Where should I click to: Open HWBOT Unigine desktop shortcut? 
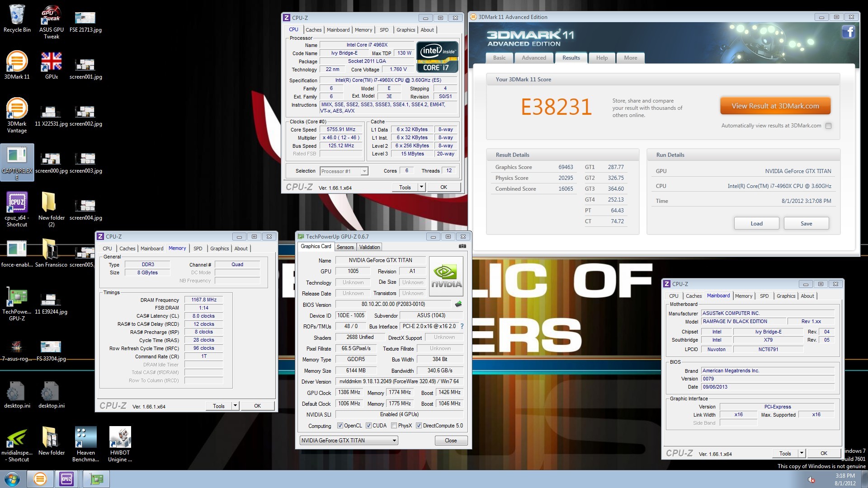tap(120, 444)
